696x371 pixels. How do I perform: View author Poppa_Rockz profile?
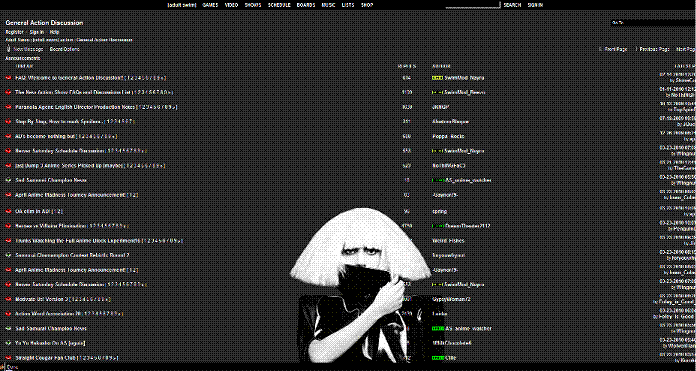448,136
